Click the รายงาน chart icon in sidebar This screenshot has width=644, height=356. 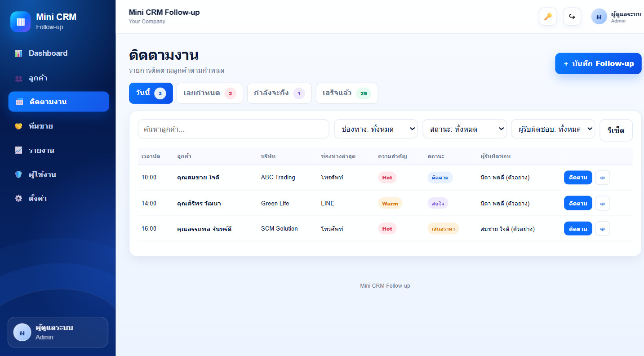tap(18, 150)
